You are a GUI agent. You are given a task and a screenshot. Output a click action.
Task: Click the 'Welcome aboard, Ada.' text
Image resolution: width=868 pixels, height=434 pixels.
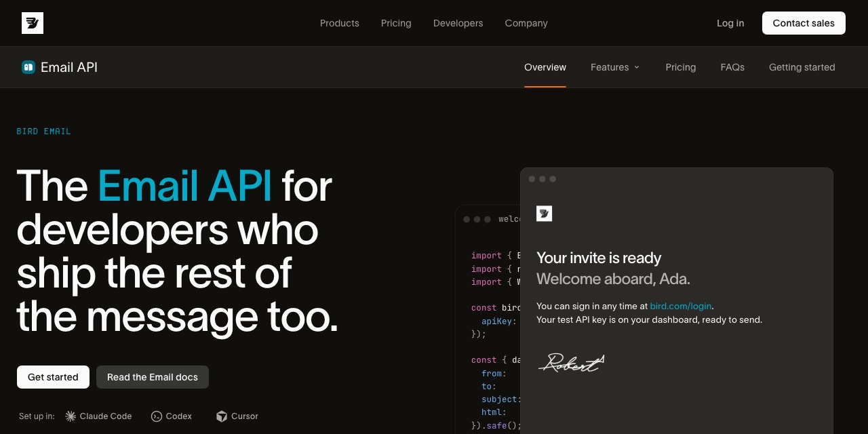613,279
